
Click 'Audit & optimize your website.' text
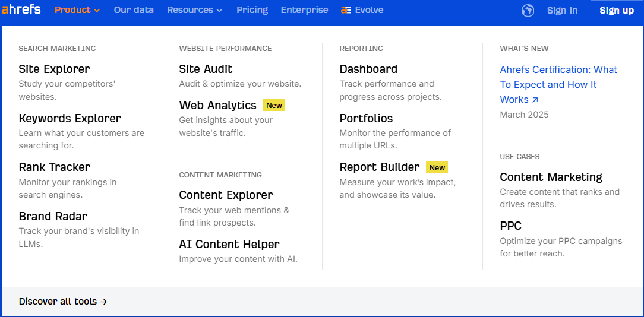[240, 84]
